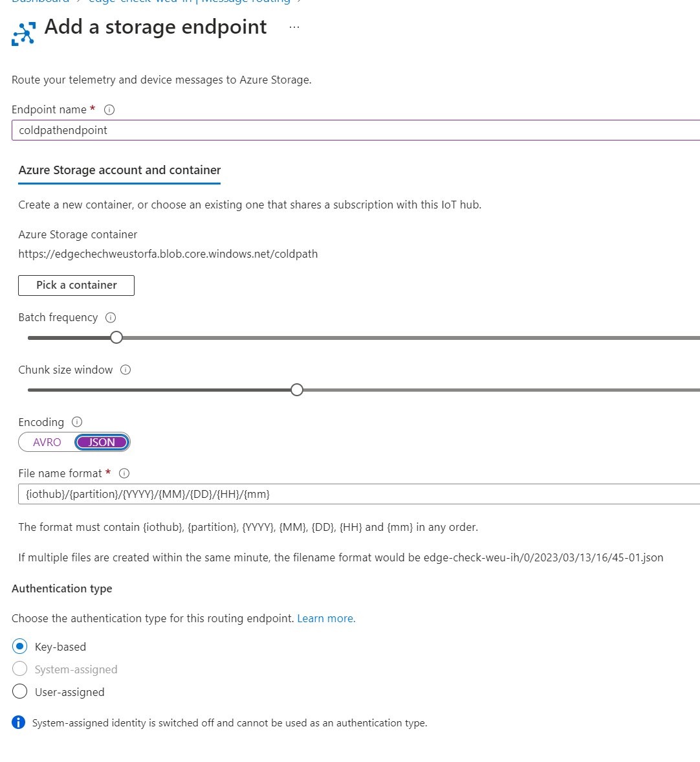Switch encoding to AVRO

[47, 442]
